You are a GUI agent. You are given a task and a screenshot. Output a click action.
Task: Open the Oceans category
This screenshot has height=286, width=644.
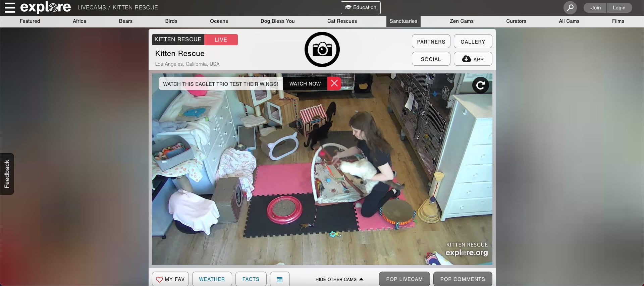[219, 21]
